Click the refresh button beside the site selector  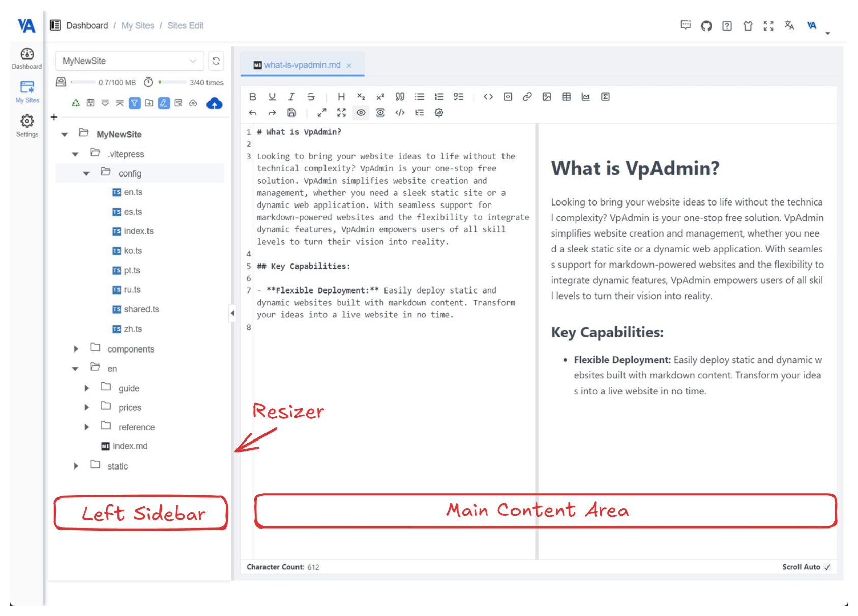pos(216,61)
